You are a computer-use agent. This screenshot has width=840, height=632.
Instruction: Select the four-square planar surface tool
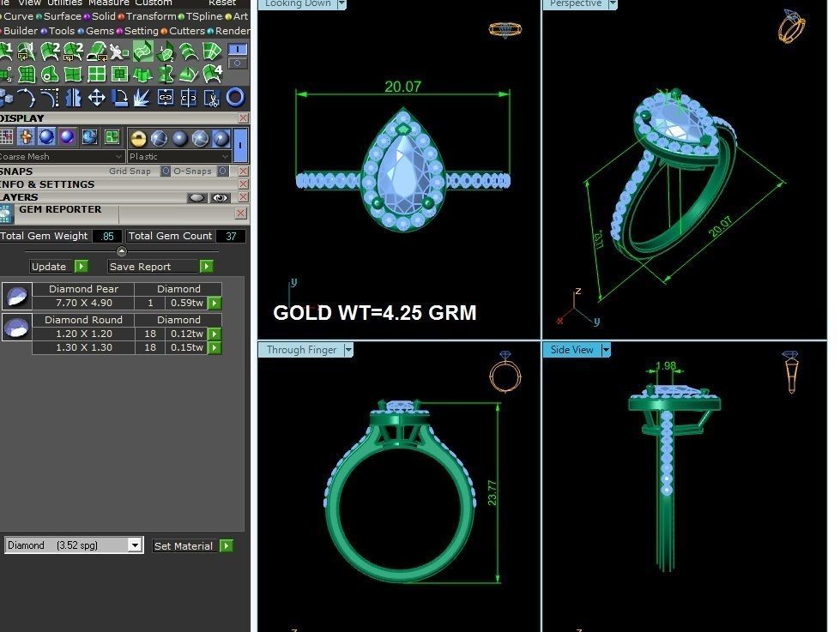(x=96, y=74)
